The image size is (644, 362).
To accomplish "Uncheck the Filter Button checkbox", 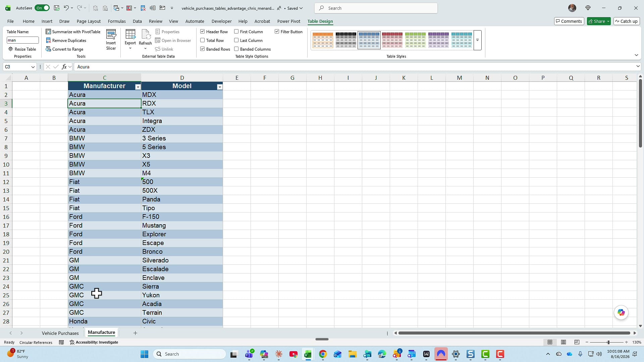I will [x=277, y=32].
